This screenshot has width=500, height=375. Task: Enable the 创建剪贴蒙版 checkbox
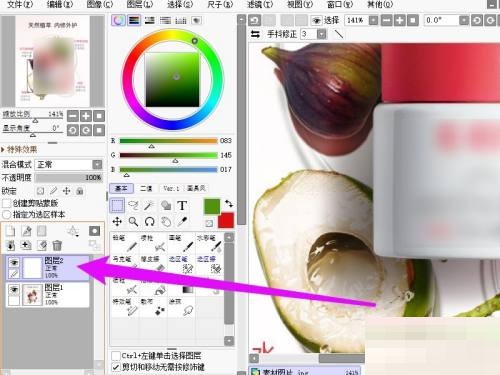click(6, 203)
